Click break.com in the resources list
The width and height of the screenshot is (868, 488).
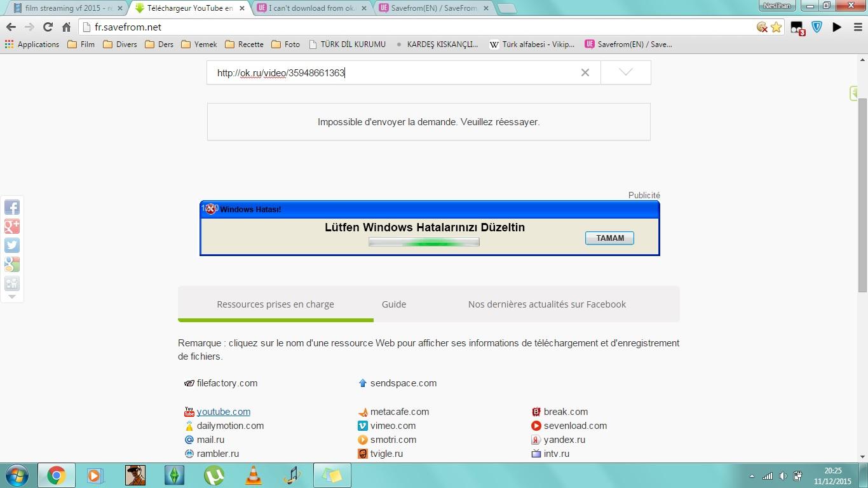(566, 412)
